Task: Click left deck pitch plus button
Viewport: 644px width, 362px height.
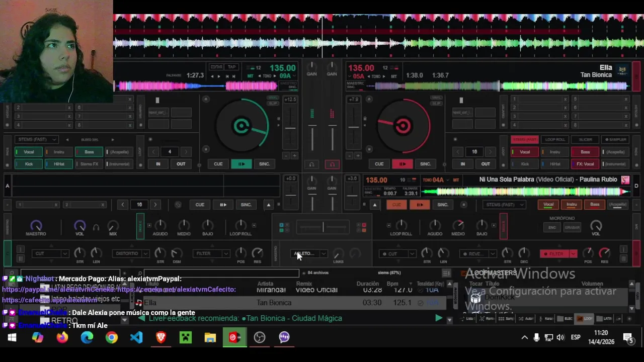Action: point(295,155)
